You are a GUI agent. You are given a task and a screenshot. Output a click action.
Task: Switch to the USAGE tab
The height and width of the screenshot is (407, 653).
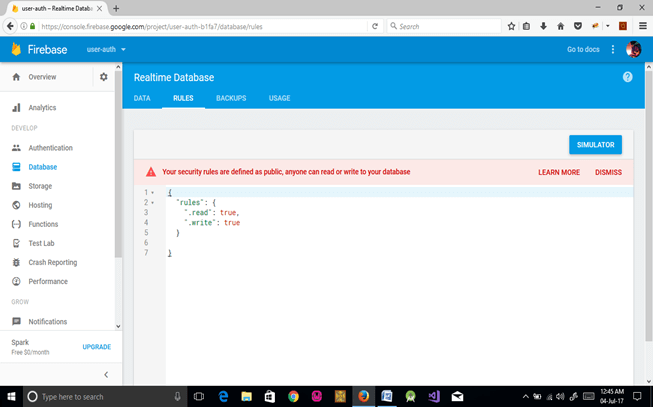point(279,98)
